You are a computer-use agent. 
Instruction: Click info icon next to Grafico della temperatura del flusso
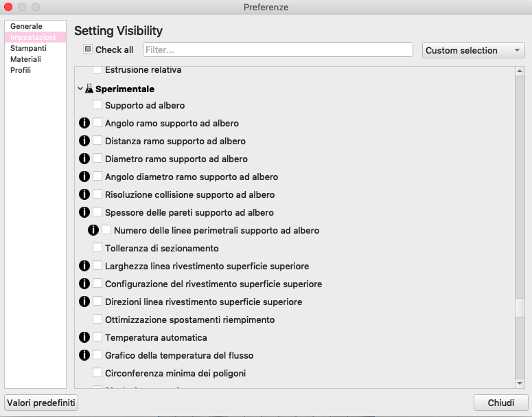point(84,355)
